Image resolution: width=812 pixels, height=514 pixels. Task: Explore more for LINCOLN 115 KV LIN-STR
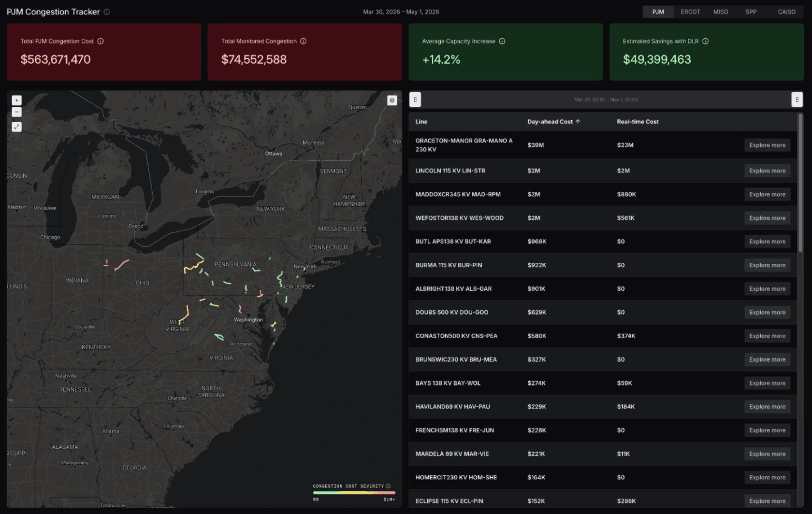coord(767,171)
